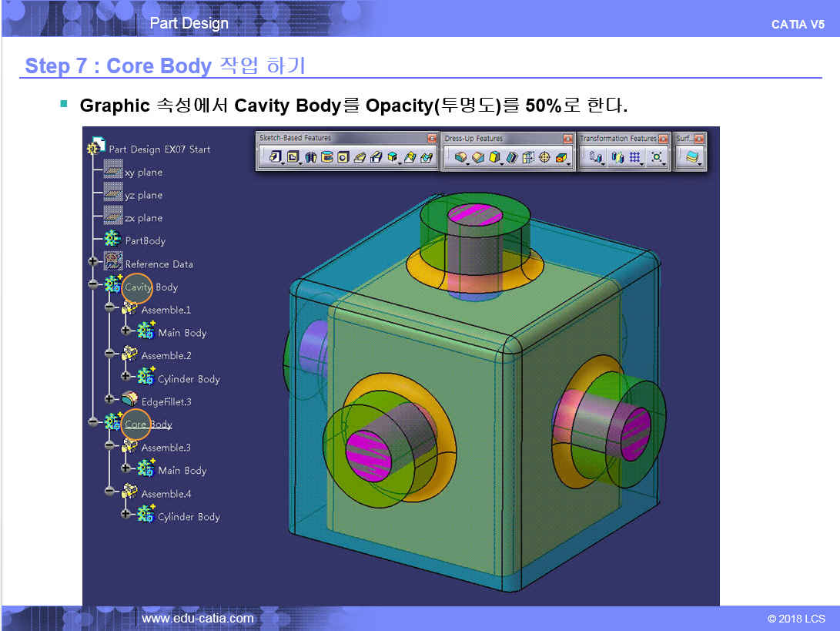This screenshot has height=631, width=840.
Task: Click the Shaft tool icon
Action: [311, 157]
